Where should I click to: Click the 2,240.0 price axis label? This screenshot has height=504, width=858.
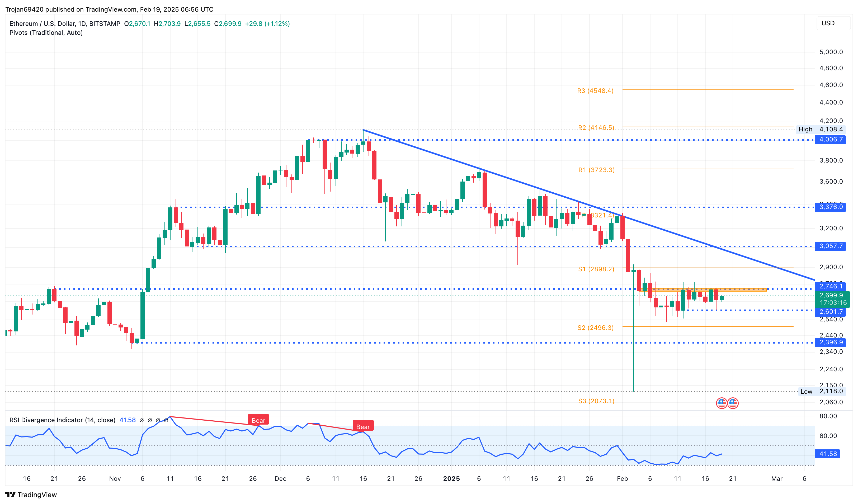pyautogui.click(x=831, y=369)
